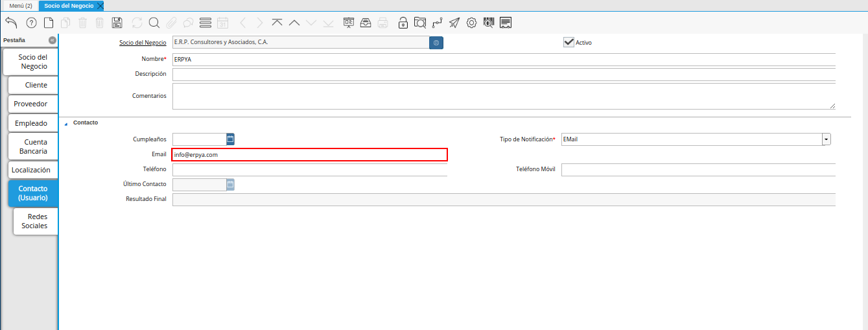Image resolution: width=868 pixels, height=330 pixels.
Task: Open the report presentation board icon
Action: [x=349, y=23]
